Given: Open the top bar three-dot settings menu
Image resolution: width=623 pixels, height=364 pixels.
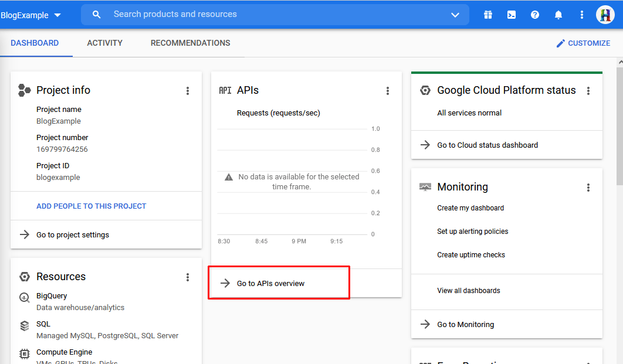Looking at the screenshot, I should (x=582, y=15).
